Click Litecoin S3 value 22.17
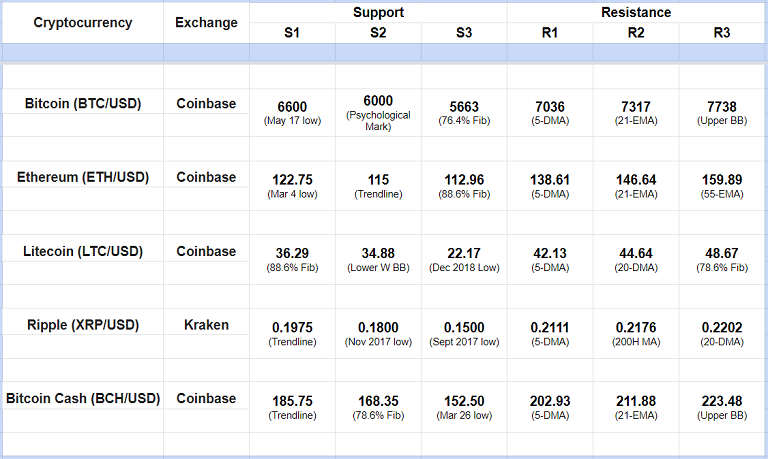The image size is (768, 459). point(464,255)
